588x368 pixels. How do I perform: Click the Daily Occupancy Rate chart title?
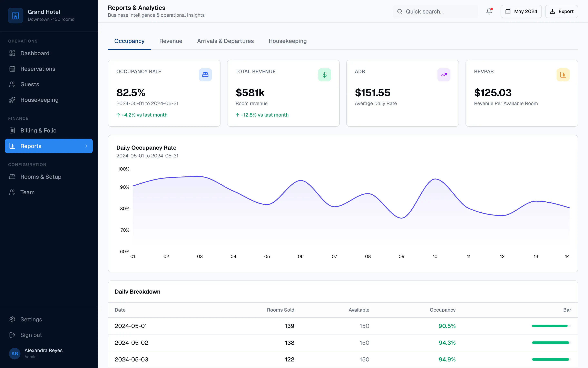(x=146, y=148)
